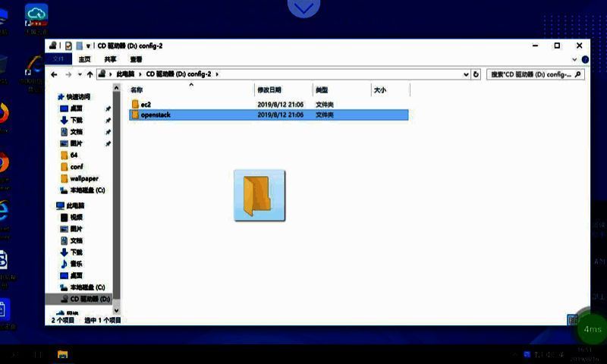Refresh the current folder view
This screenshot has width=607, height=364.
click(476, 74)
